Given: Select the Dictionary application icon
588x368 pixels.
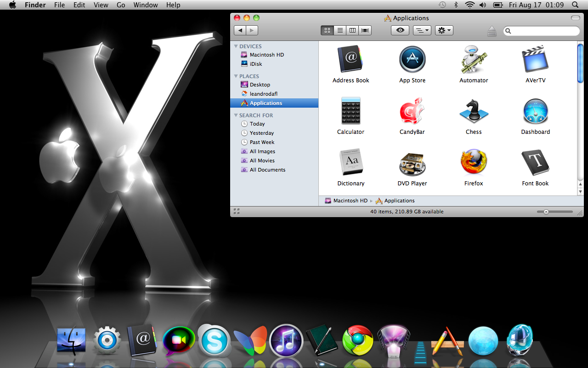Looking at the screenshot, I should tap(351, 162).
